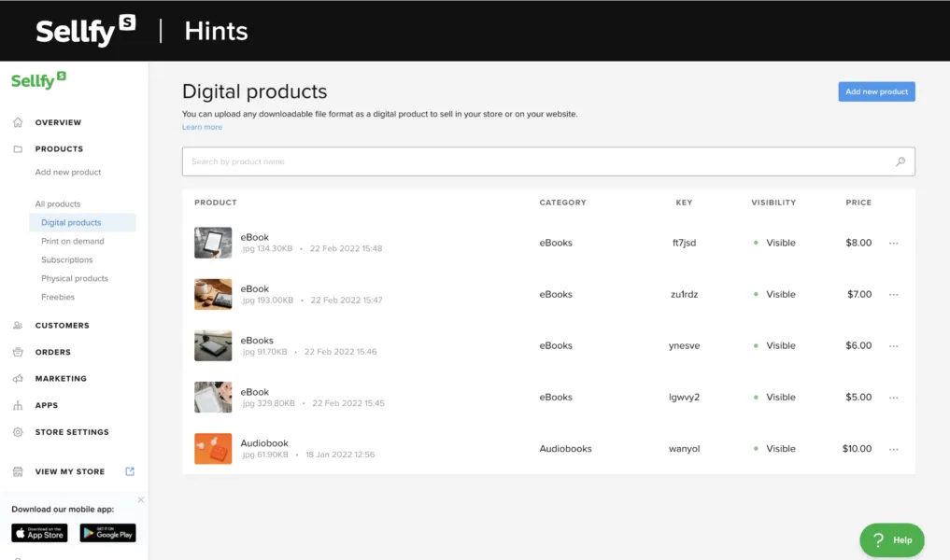
Task: Click the KEY column header
Action: 684,203
